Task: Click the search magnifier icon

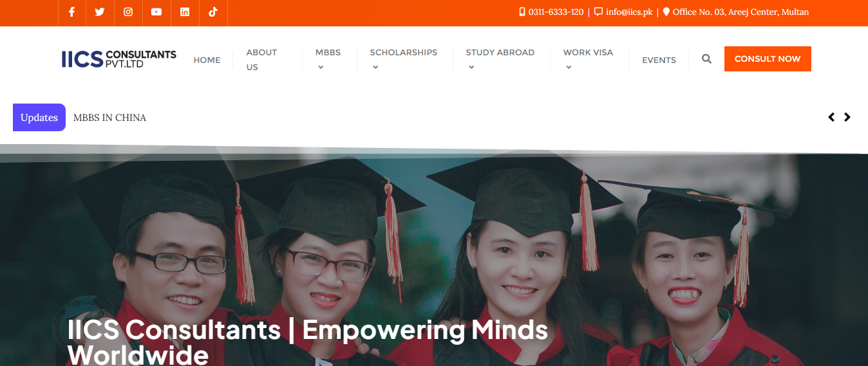Action: (706, 59)
